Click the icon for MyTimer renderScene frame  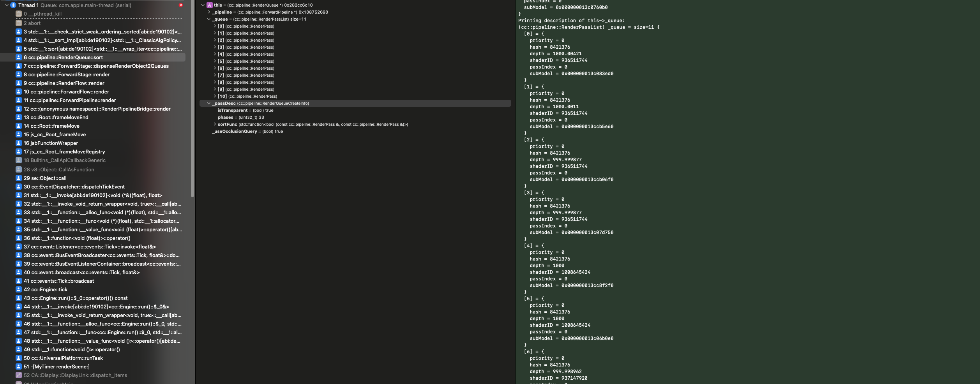point(18,366)
